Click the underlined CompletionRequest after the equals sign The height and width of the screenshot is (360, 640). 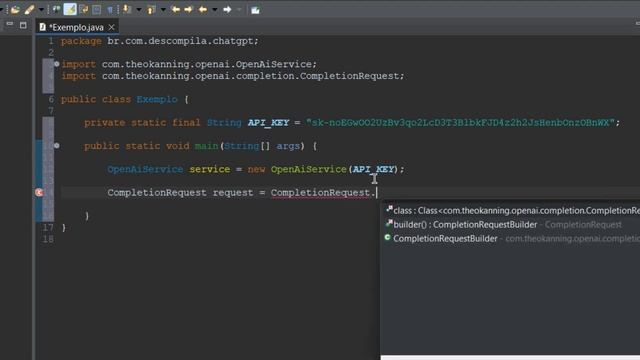pos(320,193)
